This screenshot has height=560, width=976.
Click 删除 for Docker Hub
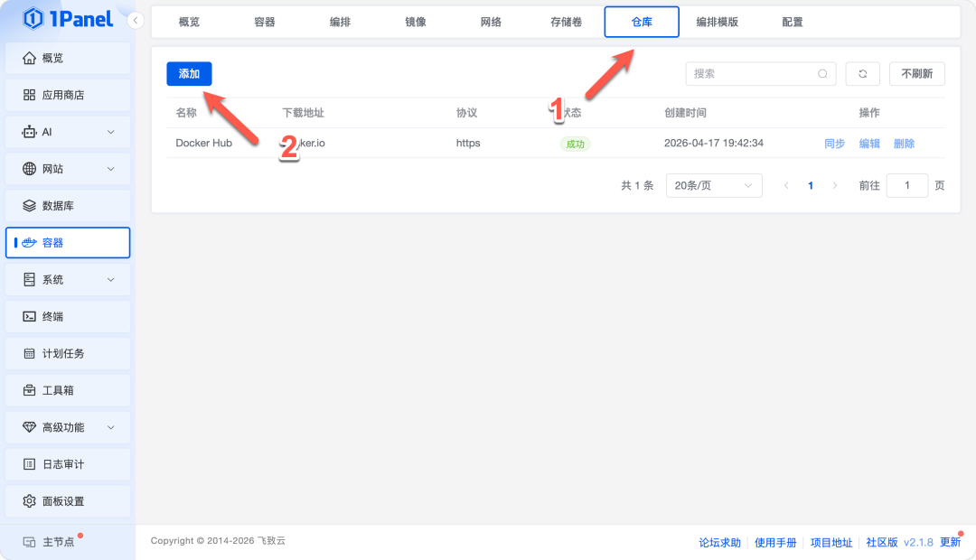point(904,143)
